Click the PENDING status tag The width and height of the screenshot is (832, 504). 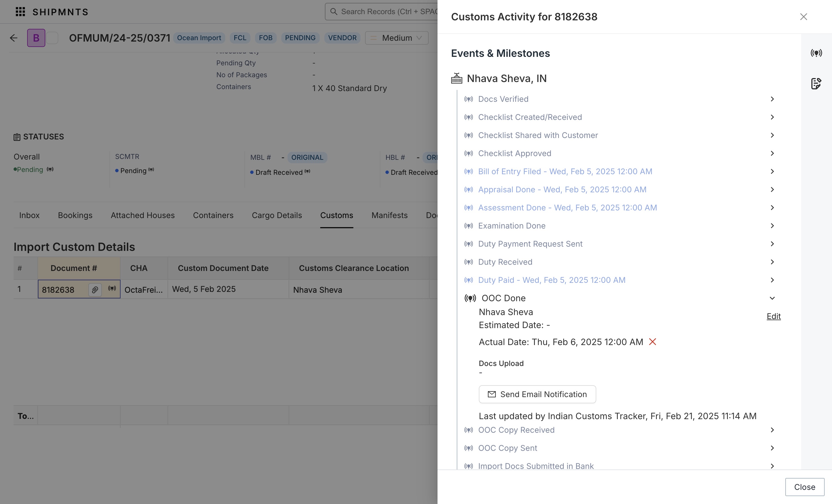[300, 38]
